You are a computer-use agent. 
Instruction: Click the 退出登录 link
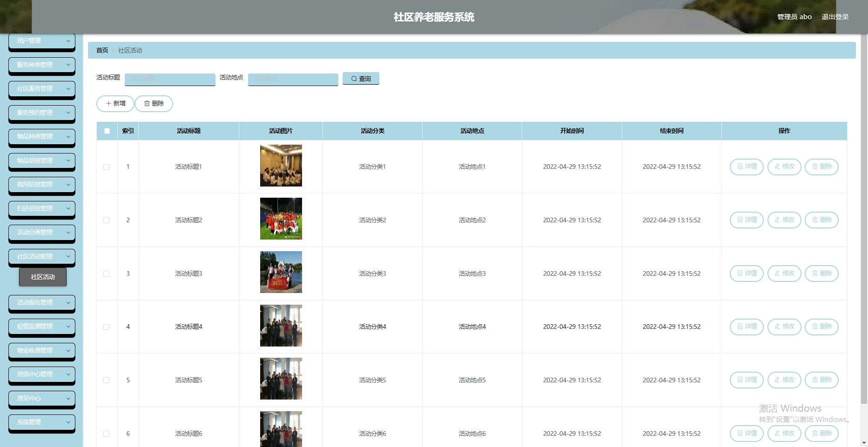pyautogui.click(x=835, y=17)
